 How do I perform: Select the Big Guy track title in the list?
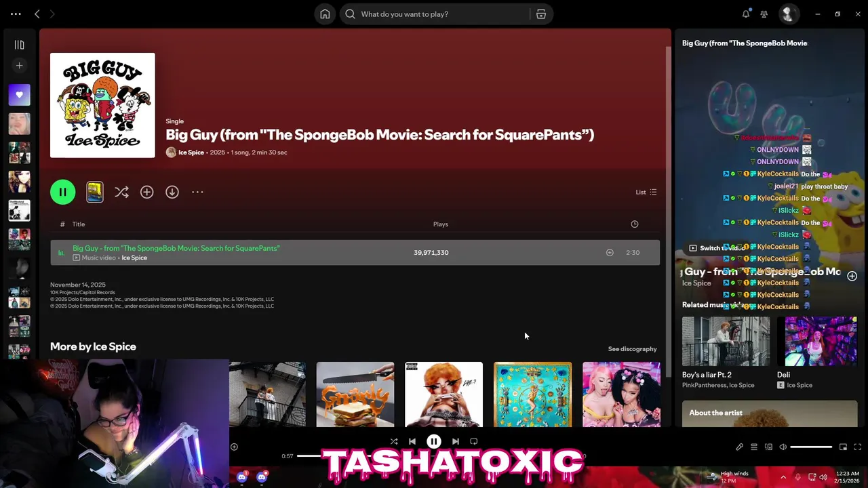pos(176,248)
